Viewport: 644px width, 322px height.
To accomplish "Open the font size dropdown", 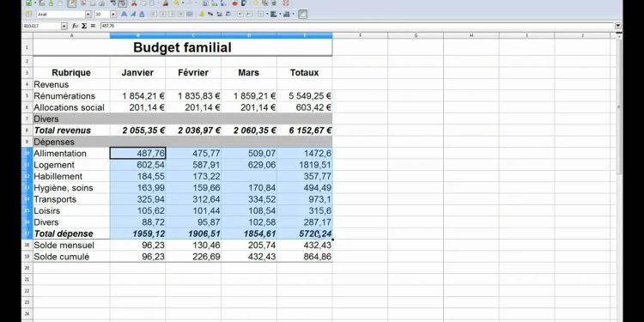I will click(x=113, y=14).
